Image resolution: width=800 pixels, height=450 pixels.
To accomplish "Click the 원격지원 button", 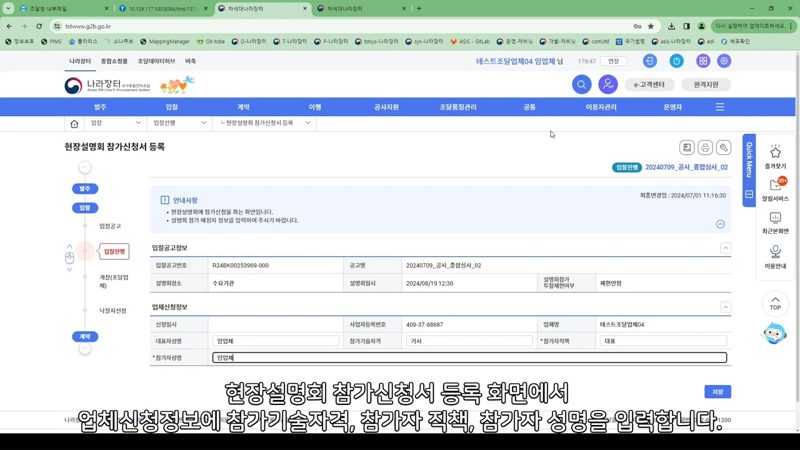I will pos(706,85).
